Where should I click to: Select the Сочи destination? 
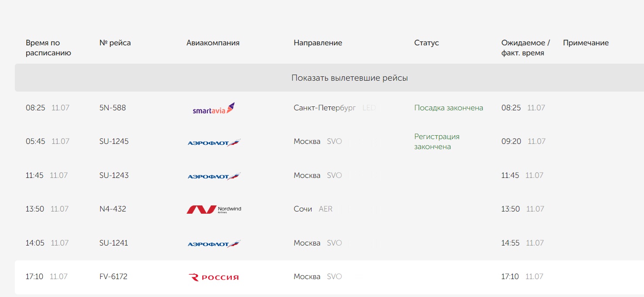(303, 209)
